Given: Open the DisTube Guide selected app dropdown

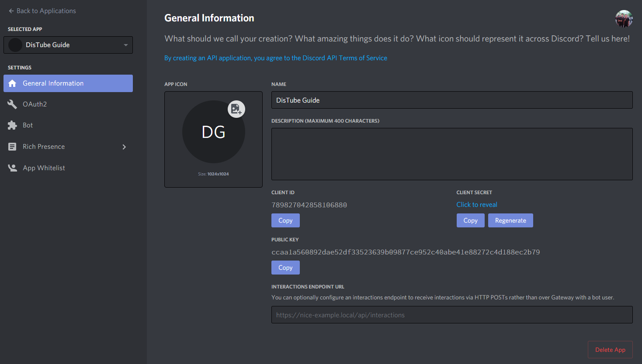Looking at the screenshot, I should (x=68, y=45).
